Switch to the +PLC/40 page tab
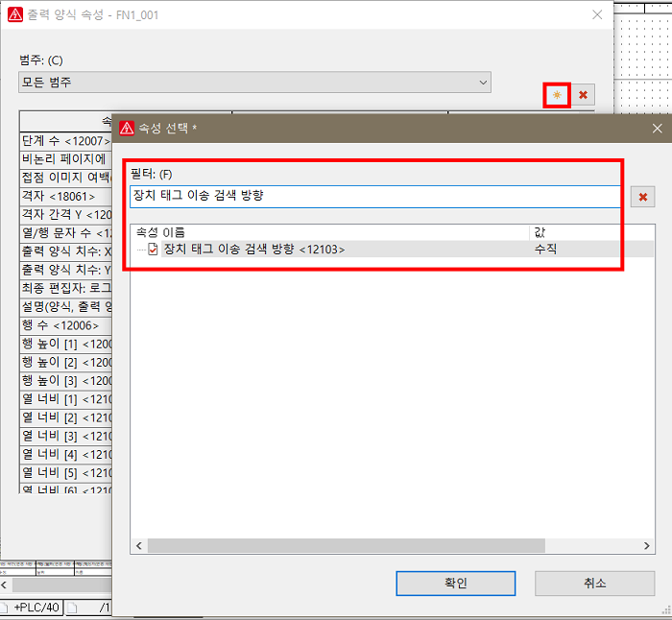 (x=32, y=608)
